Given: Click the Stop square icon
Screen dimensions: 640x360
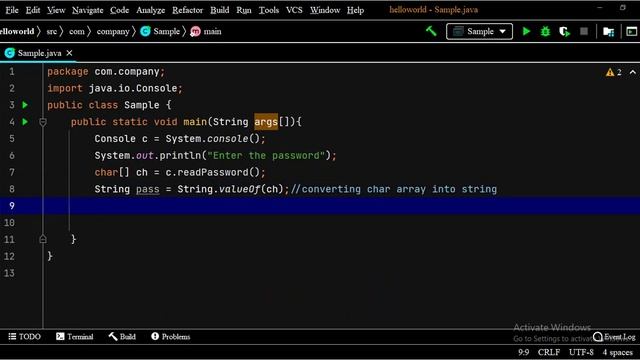Looking at the screenshot, I should [584, 31].
